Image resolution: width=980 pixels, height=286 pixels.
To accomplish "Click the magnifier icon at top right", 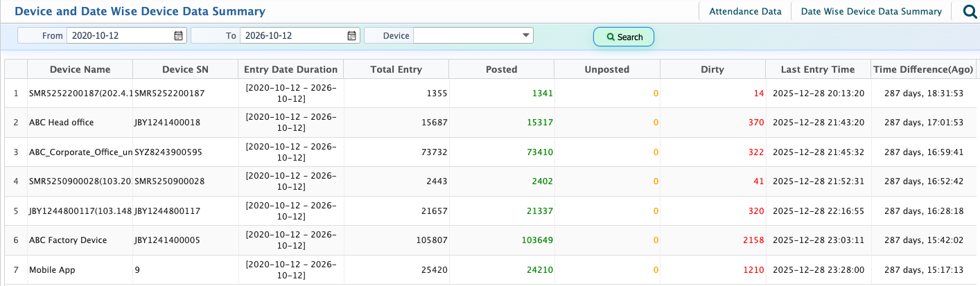I will (970, 11).
